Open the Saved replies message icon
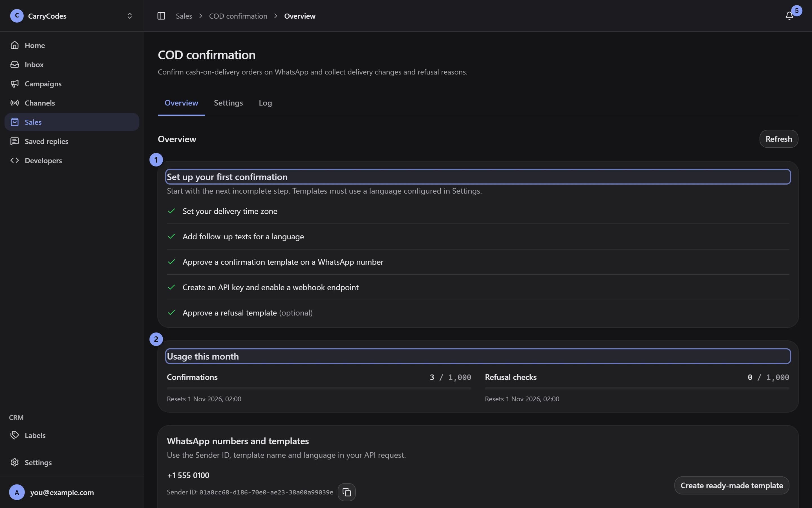 point(14,141)
